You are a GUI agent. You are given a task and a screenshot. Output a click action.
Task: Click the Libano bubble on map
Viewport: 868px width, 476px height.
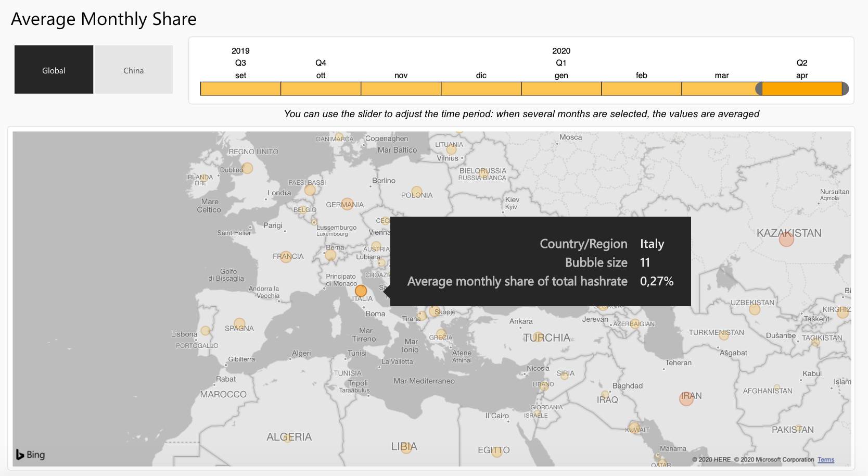(x=544, y=386)
